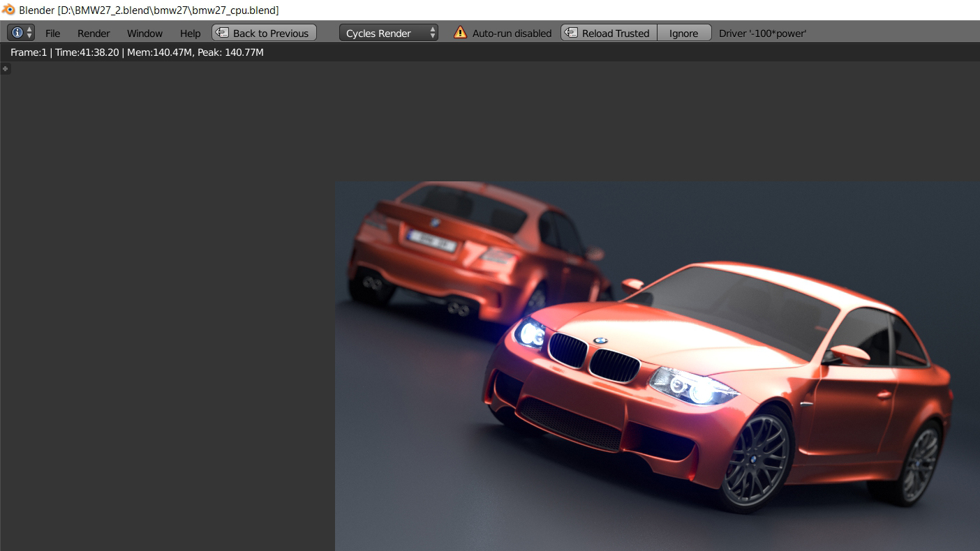Click the Back to Previous button
980x551 pixels.
(264, 33)
